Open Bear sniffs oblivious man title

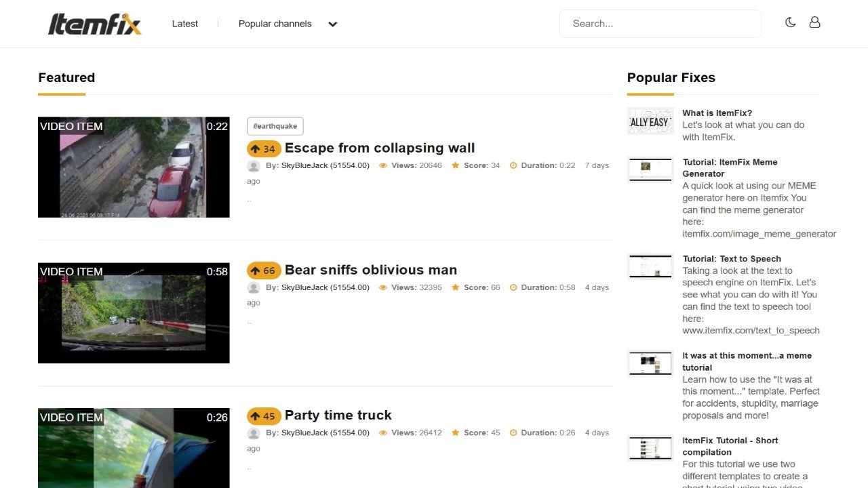click(371, 270)
